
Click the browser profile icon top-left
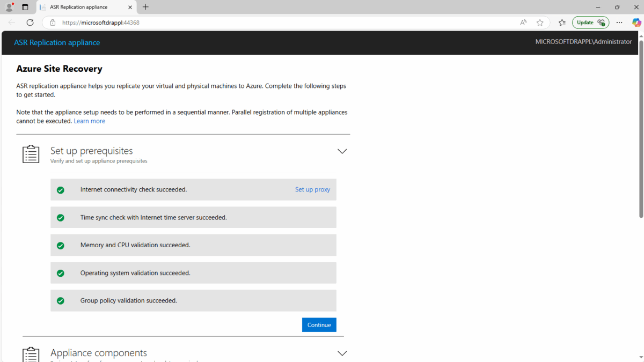pyautogui.click(x=9, y=6)
